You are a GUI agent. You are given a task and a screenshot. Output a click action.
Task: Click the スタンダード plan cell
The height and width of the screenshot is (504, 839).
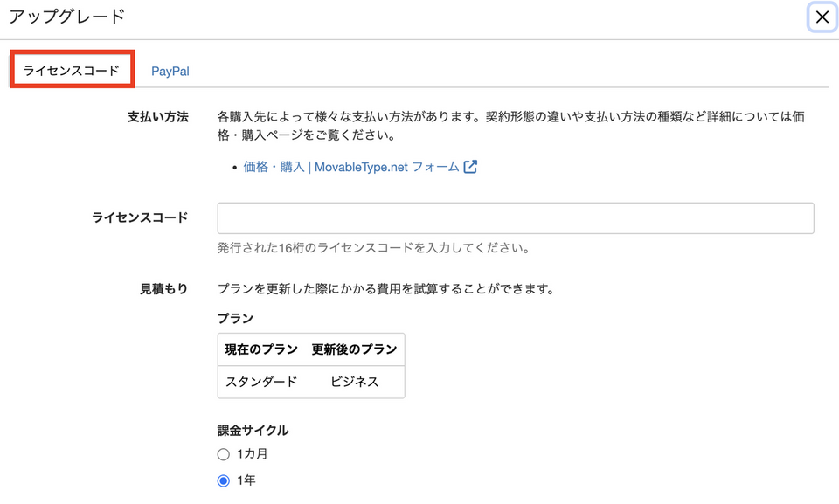click(x=261, y=382)
